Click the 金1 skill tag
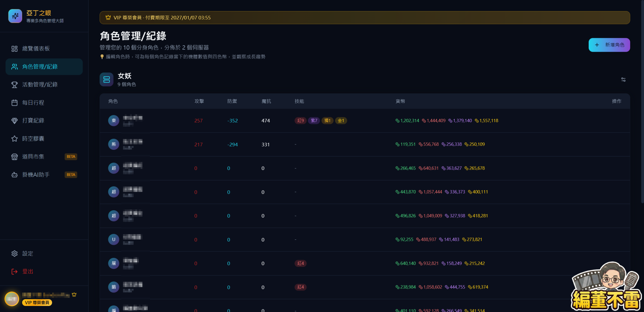This screenshot has width=644, height=312. 341,121
